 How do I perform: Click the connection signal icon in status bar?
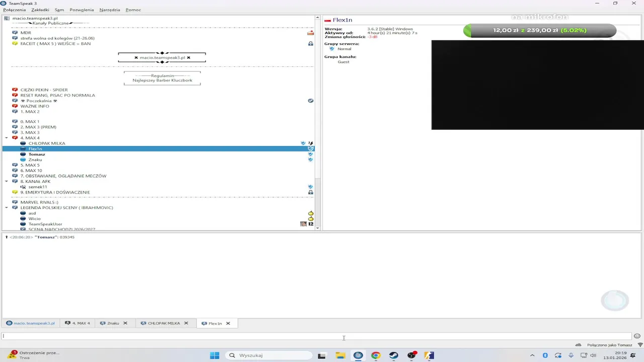[640, 345]
